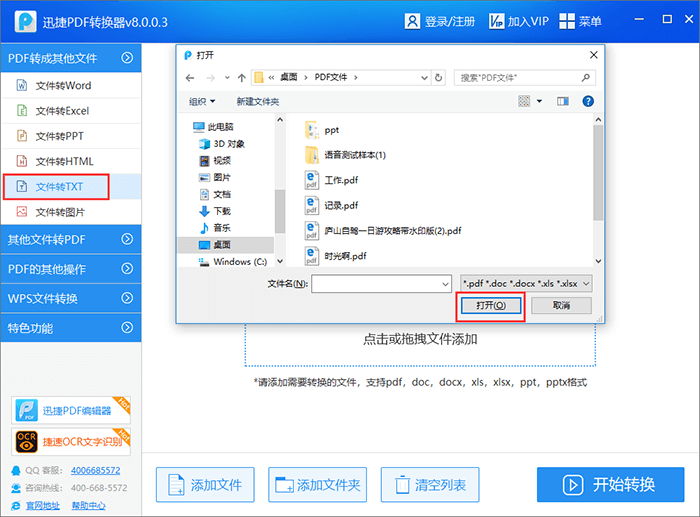The height and width of the screenshot is (517, 700).
Task: Refresh the PDF文件 folder view
Action: 438,78
